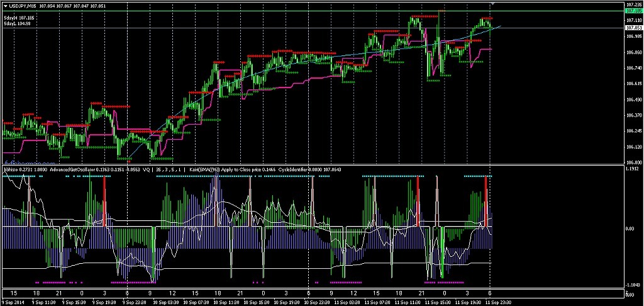Click the 9 Sep 2014 date label
Image resolution: width=644 pixels, height=306 pixels.
click(14, 302)
